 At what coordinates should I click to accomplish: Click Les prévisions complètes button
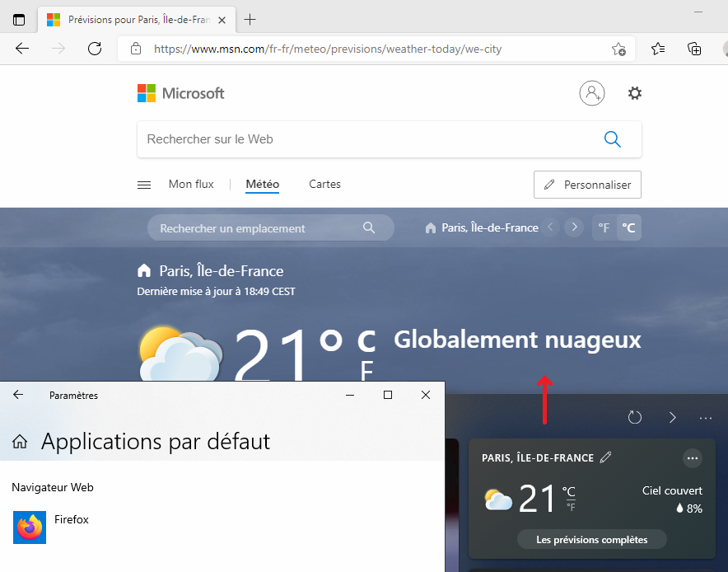pyautogui.click(x=592, y=540)
